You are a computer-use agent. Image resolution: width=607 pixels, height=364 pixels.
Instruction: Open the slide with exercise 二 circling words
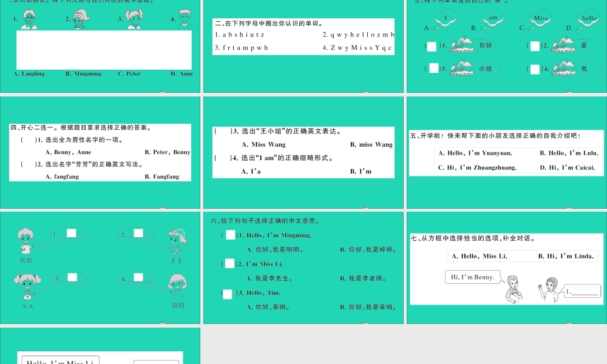pyautogui.click(x=303, y=46)
